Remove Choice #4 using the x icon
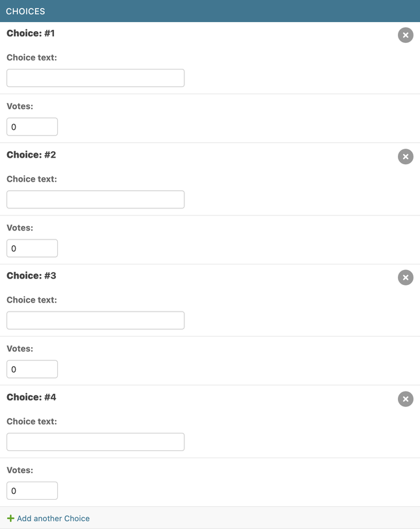Screen dimensions: 420x529 [405, 399]
